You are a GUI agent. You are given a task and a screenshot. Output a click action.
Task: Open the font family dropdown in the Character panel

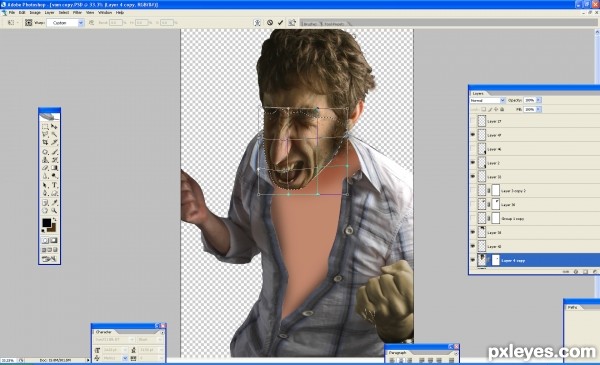[132, 339]
